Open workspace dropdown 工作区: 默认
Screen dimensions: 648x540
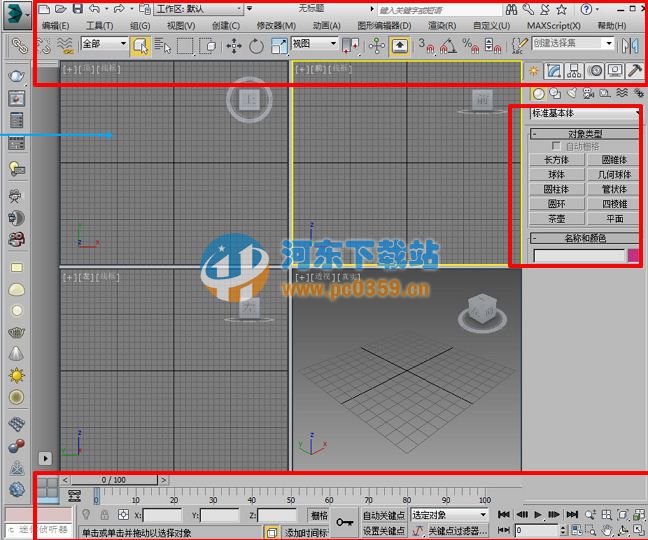(198, 9)
